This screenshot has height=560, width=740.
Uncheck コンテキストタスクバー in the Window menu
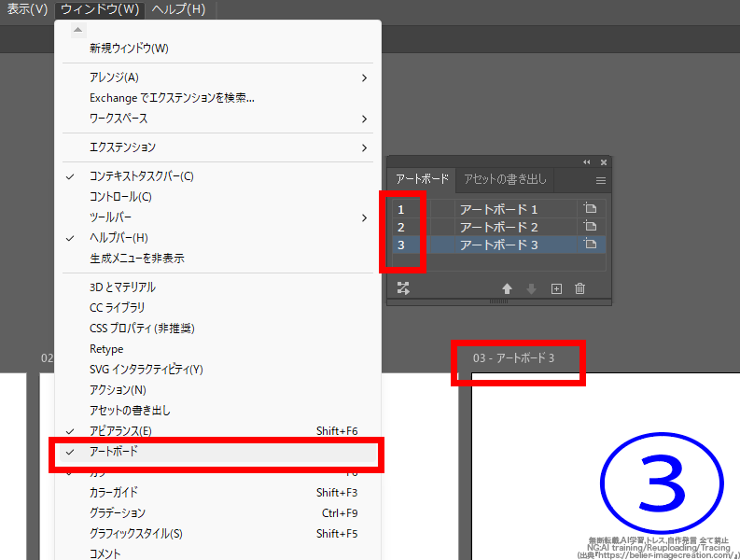click(141, 176)
